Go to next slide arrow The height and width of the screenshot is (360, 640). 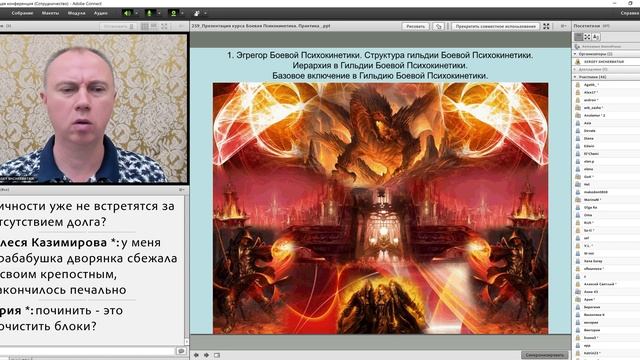coord(207,355)
